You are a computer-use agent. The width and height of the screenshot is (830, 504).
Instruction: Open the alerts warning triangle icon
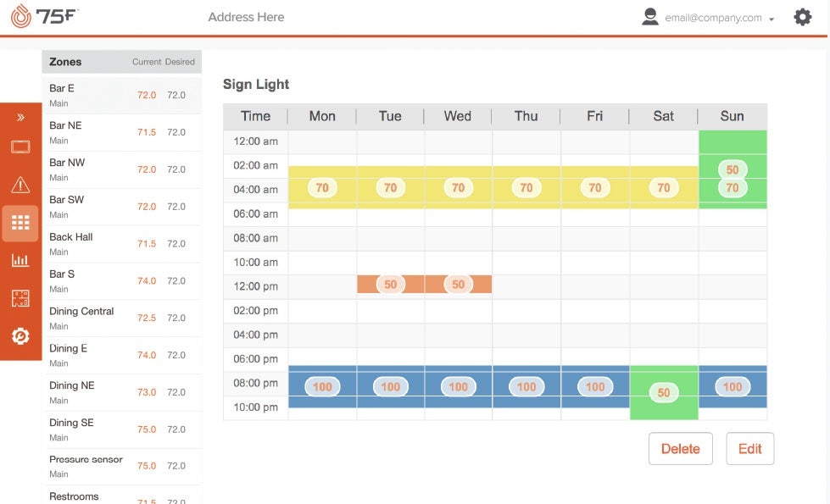coord(20,186)
